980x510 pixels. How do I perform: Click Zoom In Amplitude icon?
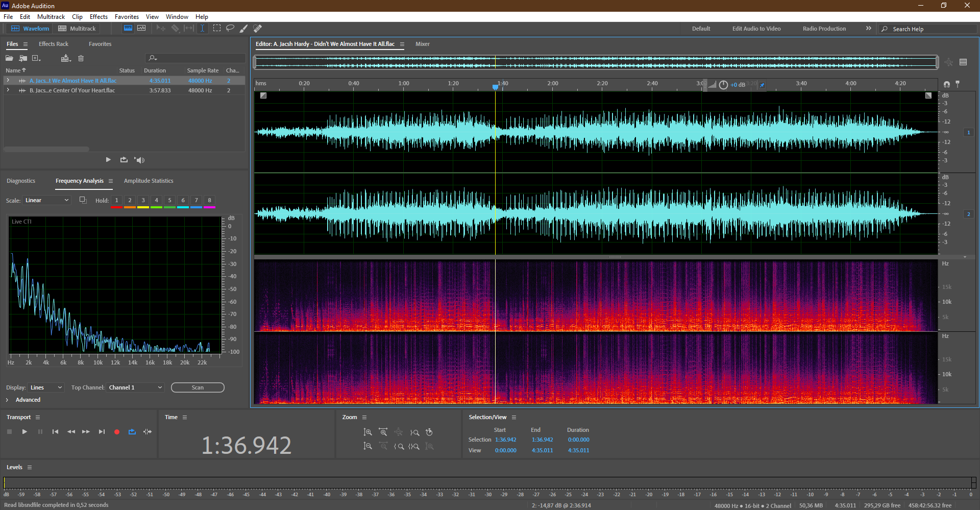coord(367,432)
